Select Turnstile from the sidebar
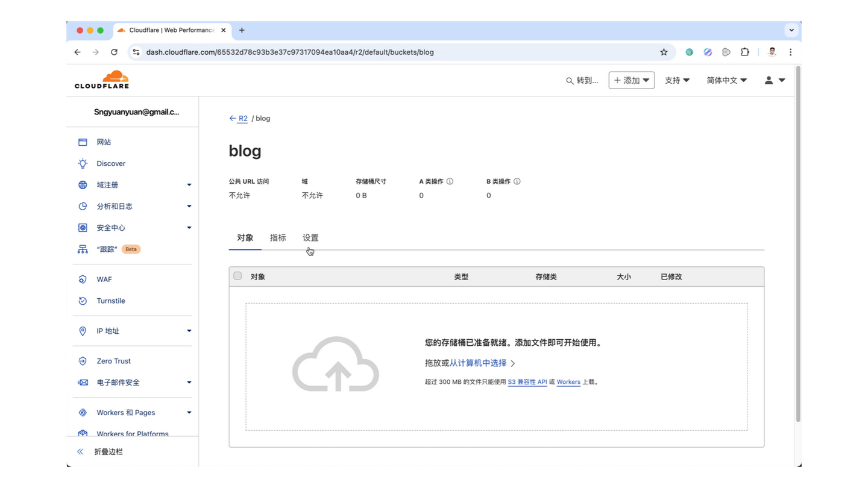 111,301
